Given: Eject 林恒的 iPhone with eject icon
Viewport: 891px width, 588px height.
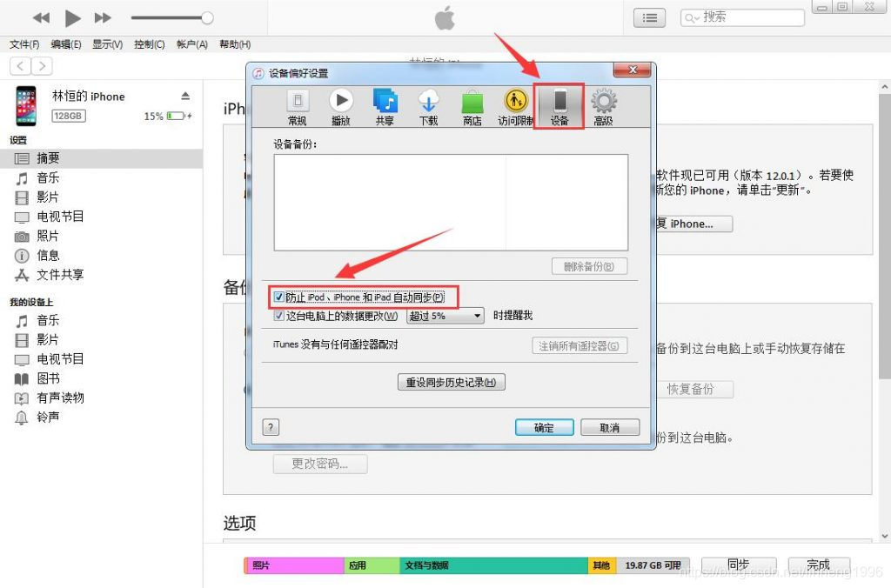Looking at the screenshot, I should [185, 96].
